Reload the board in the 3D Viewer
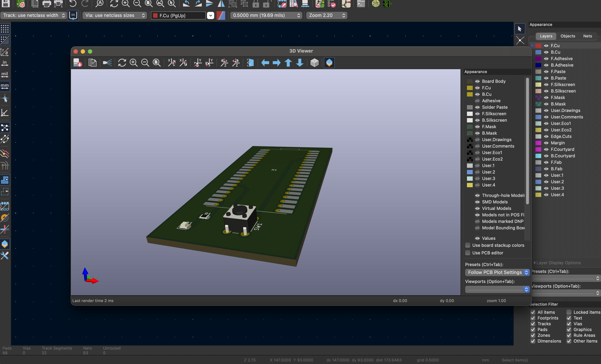Image resolution: width=601 pixels, height=364 pixels. [122, 63]
